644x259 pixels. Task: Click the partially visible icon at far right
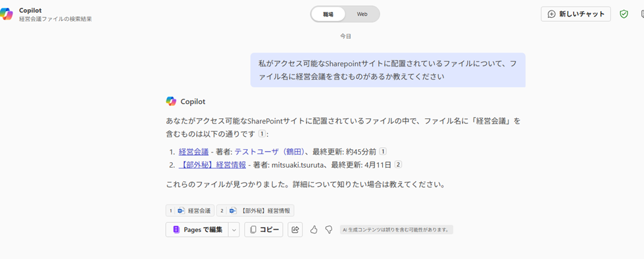click(642, 14)
